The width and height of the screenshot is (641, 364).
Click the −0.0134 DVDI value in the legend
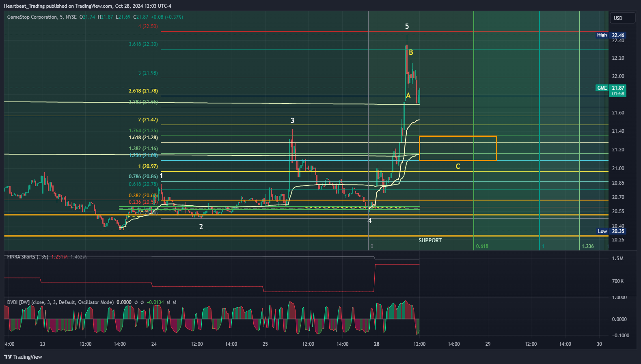(155, 302)
